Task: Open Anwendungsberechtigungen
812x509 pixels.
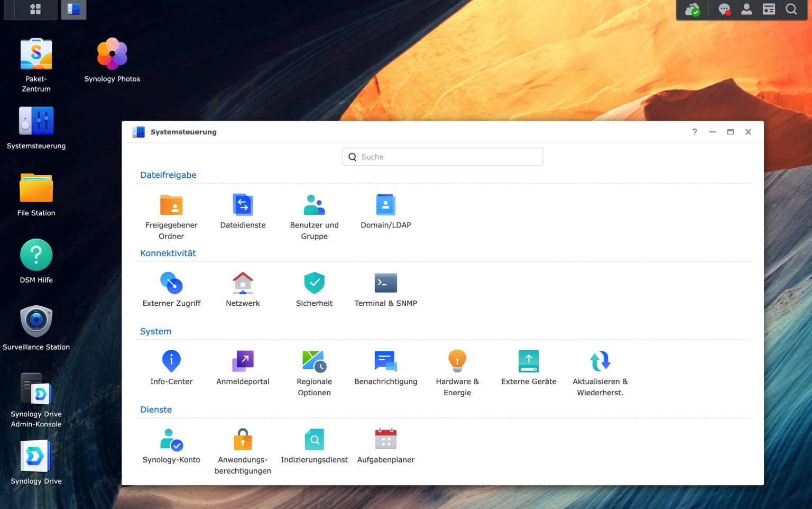Action: click(243, 452)
